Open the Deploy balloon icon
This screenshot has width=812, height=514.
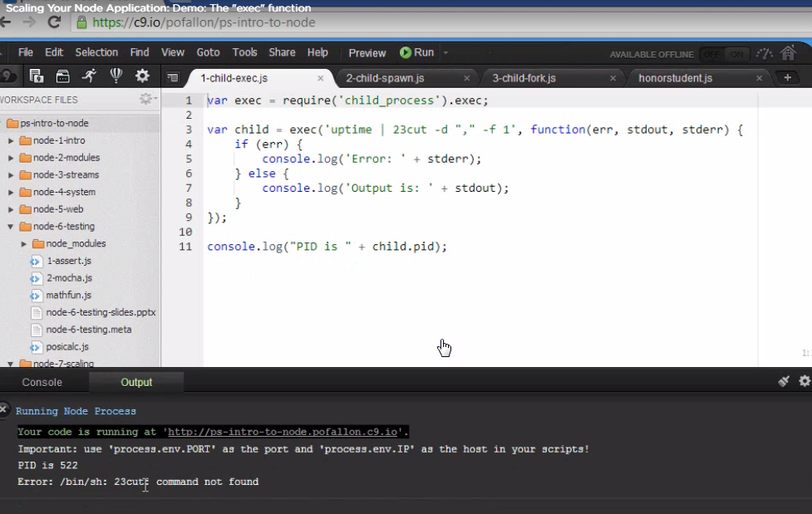116,76
